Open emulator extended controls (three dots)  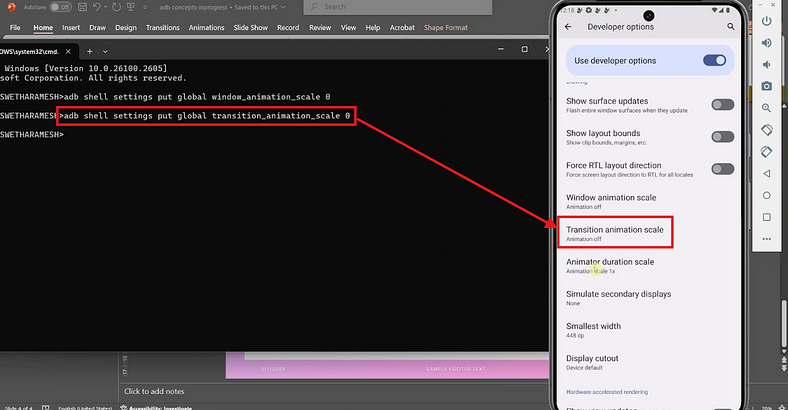(x=766, y=239)
